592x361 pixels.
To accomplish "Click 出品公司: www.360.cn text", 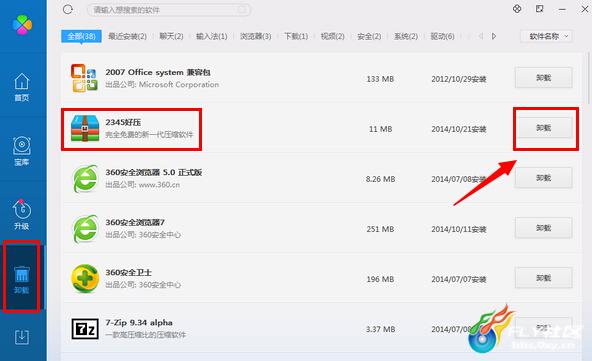I will pos(142,185).
